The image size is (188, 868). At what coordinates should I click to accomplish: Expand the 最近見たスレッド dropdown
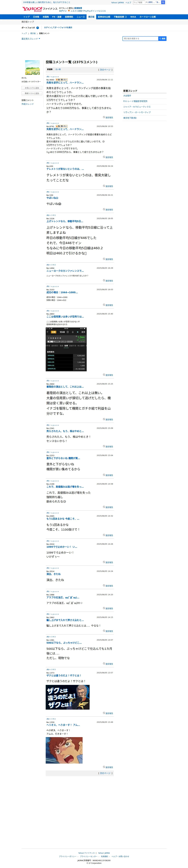(x=31, y=39)
